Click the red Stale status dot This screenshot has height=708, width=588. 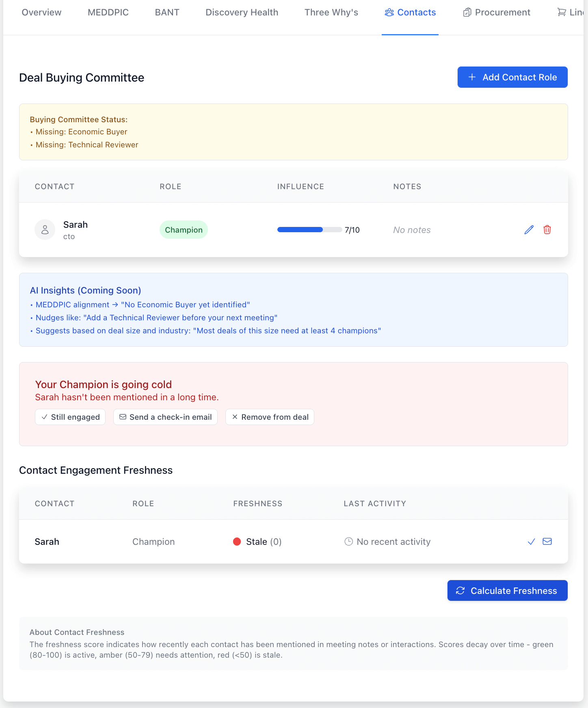237,542
